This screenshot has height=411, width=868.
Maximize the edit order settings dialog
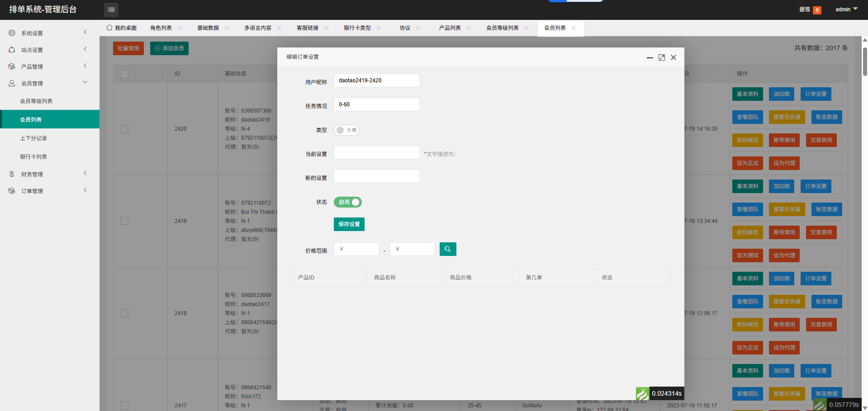[x=661, y=57]
